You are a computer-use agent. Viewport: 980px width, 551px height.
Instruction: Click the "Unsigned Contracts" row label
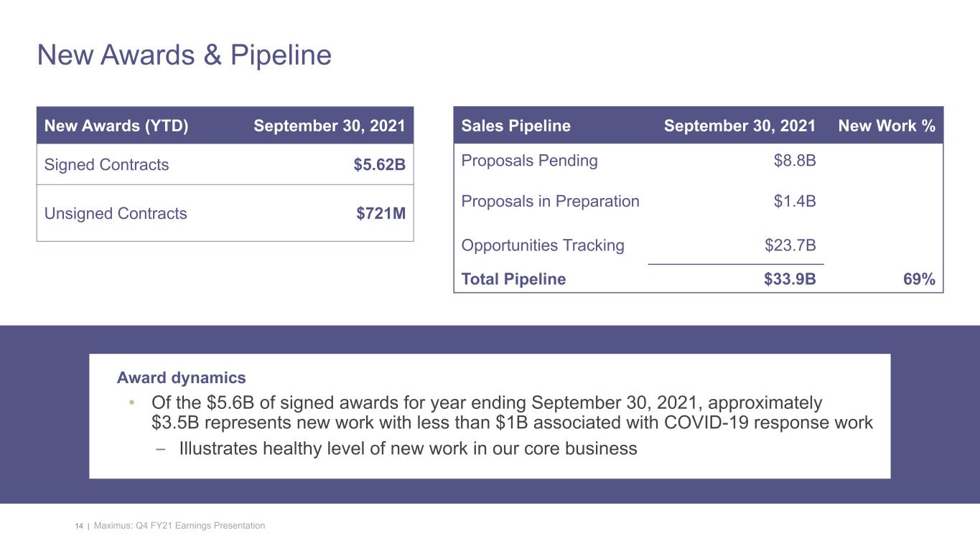116,213
